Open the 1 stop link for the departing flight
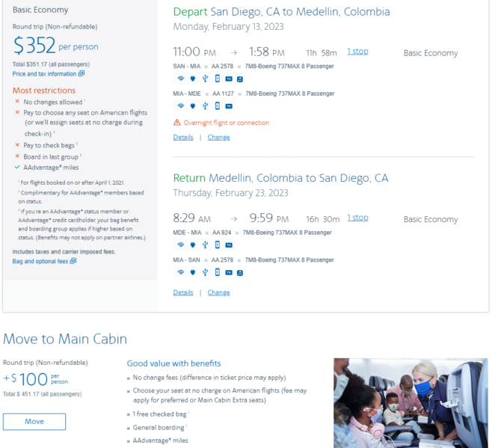This screenshot has height=448, width=501. tap(357, 52)
